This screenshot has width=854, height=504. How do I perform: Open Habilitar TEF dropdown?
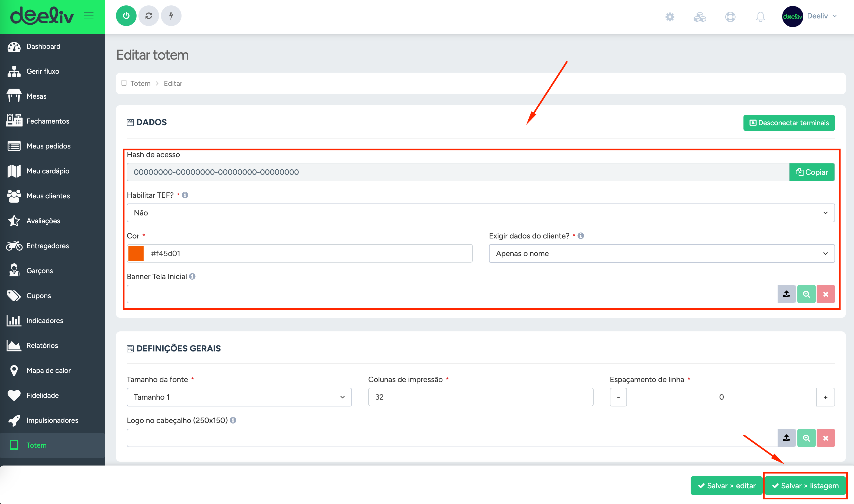pos(480,213)
